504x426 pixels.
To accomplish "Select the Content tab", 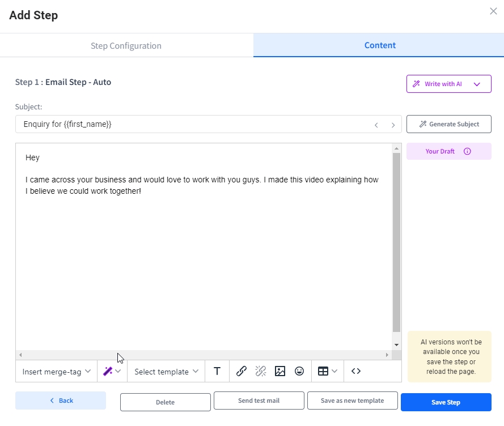I will 379,45.
